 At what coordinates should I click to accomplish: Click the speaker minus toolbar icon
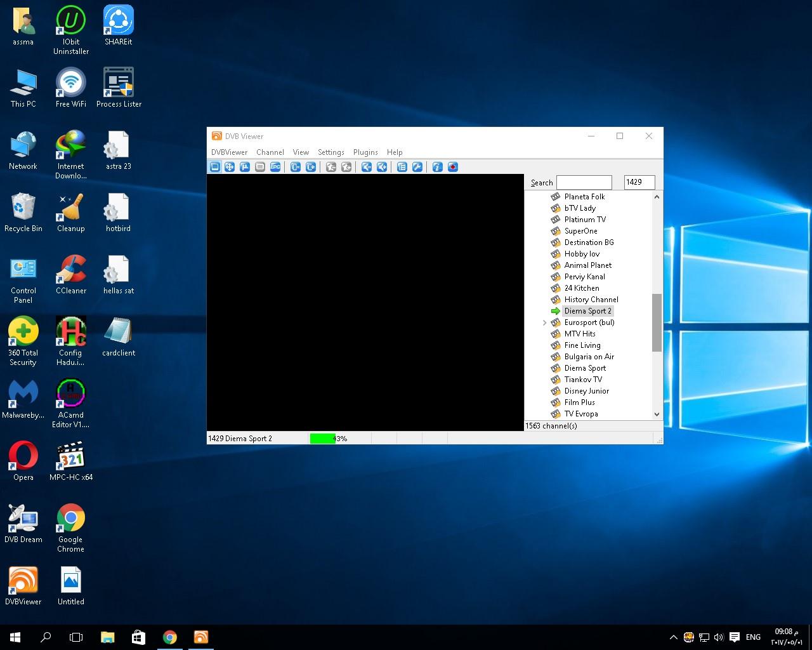point(367,167)
